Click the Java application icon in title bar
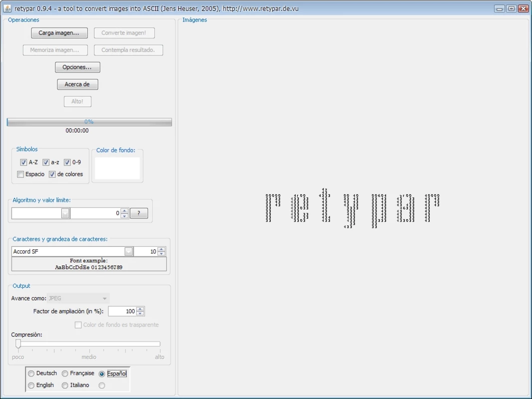The height and width of the screenshot is (399, 532). pyautogui.click(x=7, y=8)
